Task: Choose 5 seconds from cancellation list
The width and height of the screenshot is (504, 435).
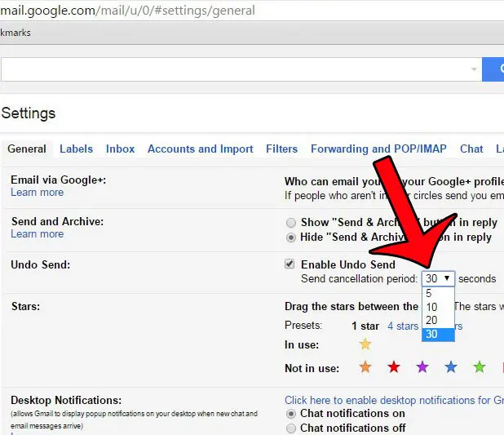Action: pos(438,293)
